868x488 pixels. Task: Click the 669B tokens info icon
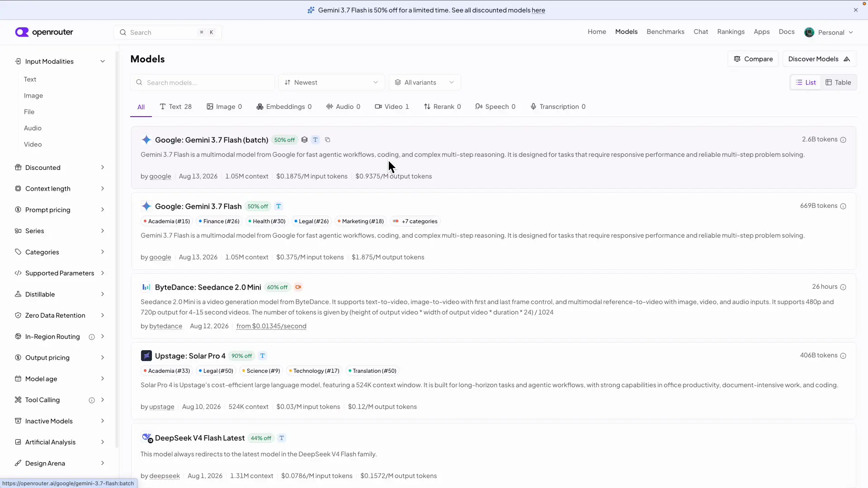(x=843, y=206)
